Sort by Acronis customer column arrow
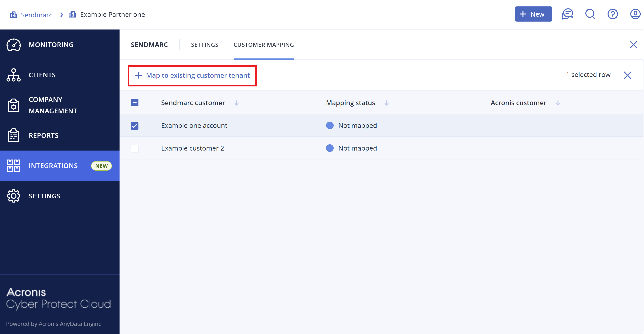 tap(558, 103)
